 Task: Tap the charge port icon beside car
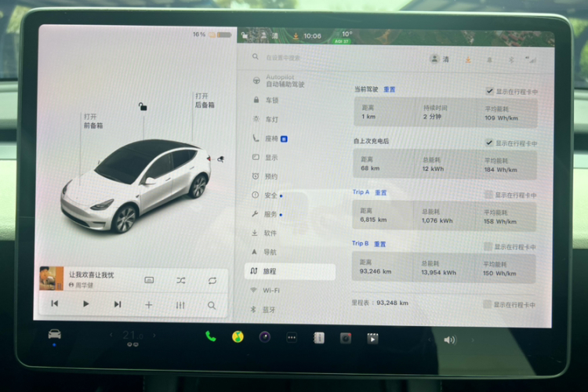(x=221, y=159)
